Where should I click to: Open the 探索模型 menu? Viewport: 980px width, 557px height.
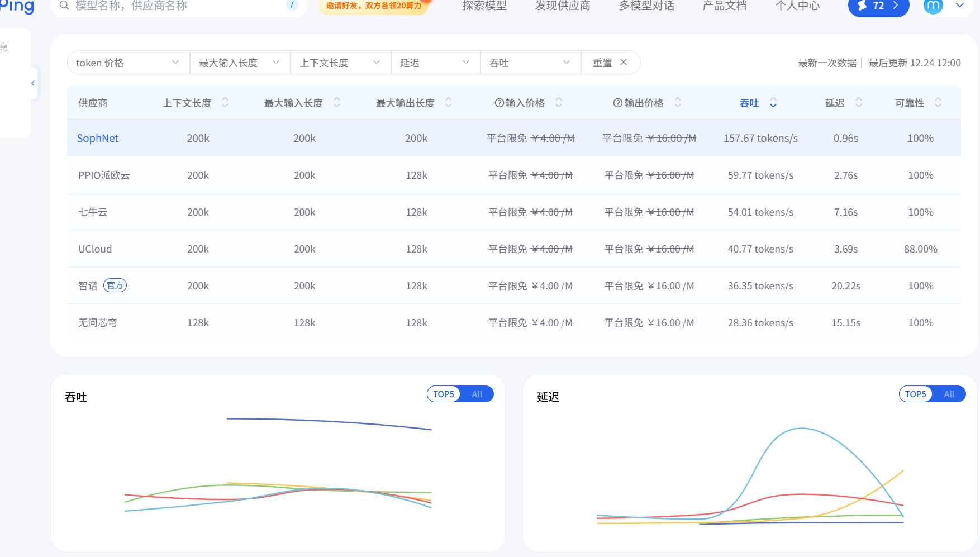[x=484, y=6]
